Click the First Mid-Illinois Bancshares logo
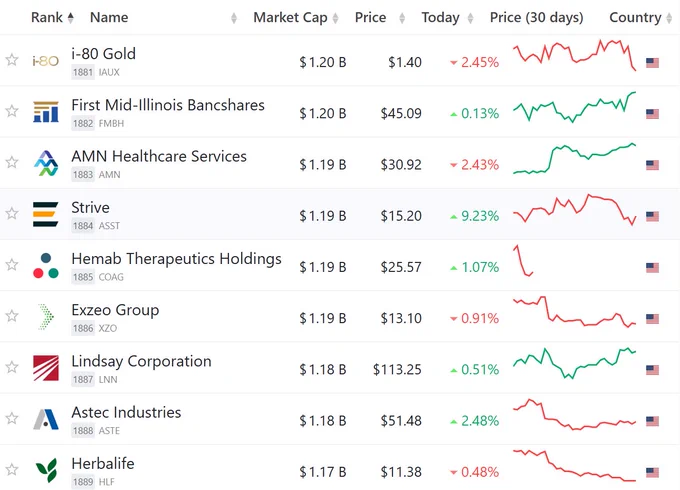The width and height of the screenshot is (680, 490). (x=46, y=111)
